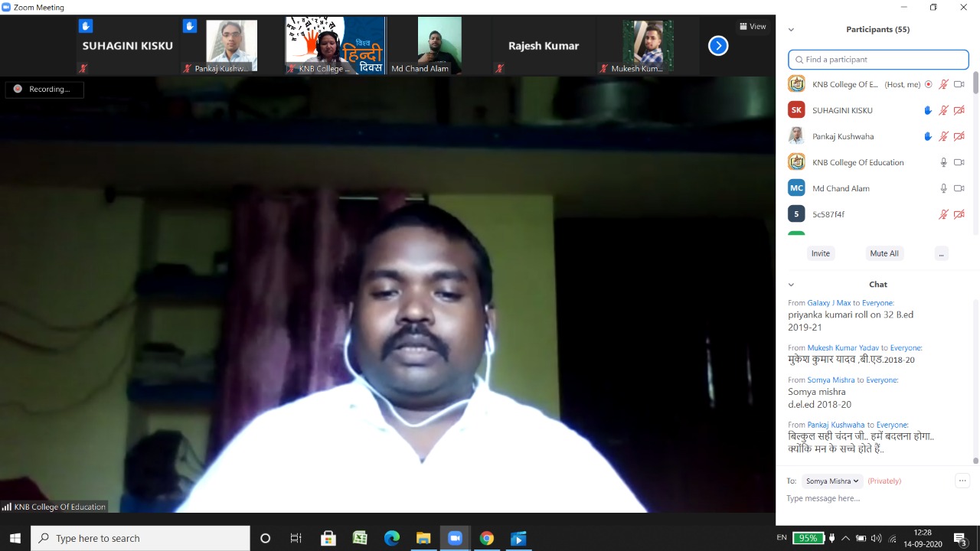The height and width of the screenshot is (551, 980).
Task: Click the Find a participant search field
Action: (878, 60)
